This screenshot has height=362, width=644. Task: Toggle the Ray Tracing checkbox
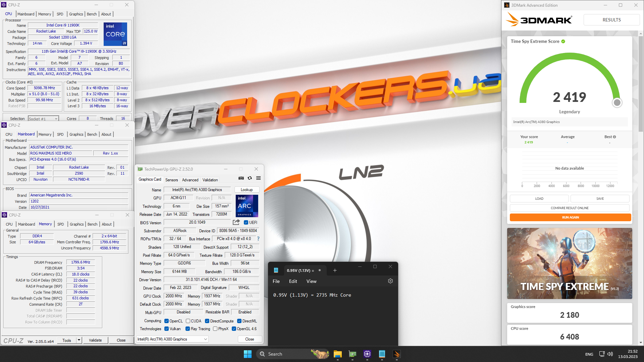[187, 329]
